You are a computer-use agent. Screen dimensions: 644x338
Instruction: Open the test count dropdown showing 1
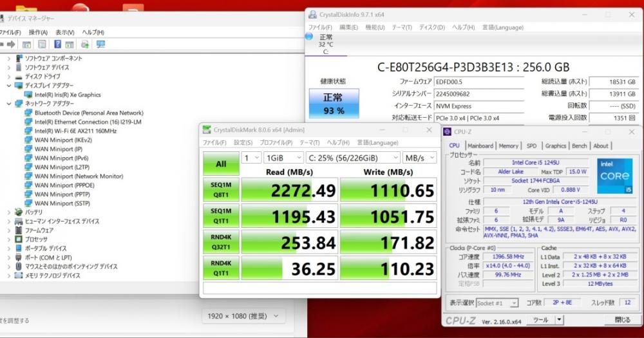(251, 158)
